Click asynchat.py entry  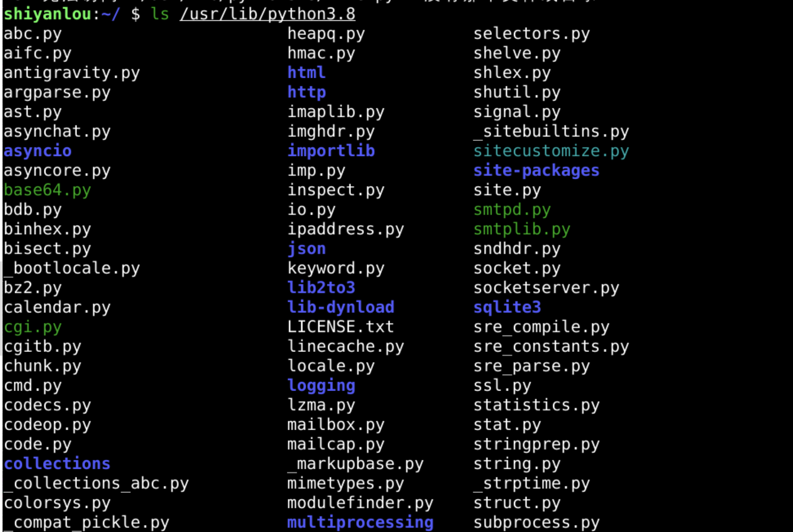click(x=57, y=131)
